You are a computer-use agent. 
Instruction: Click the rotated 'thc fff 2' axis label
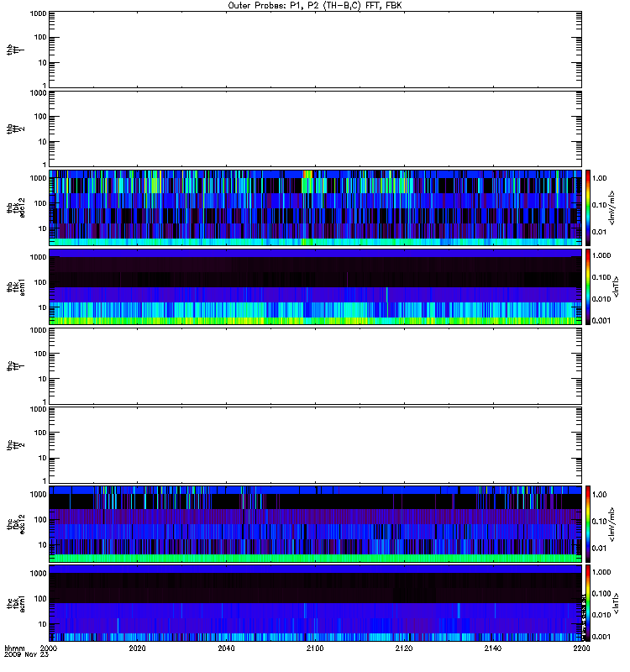[x=16, y=445]
